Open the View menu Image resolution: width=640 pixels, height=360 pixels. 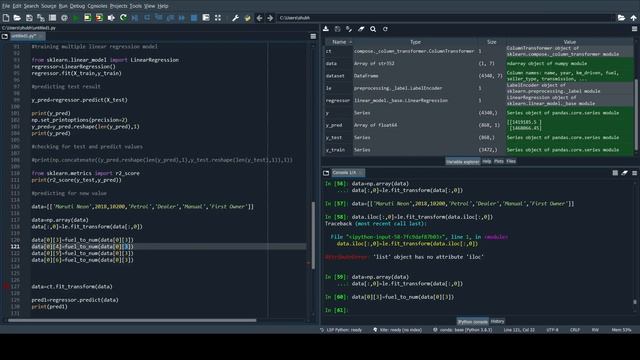150,6
